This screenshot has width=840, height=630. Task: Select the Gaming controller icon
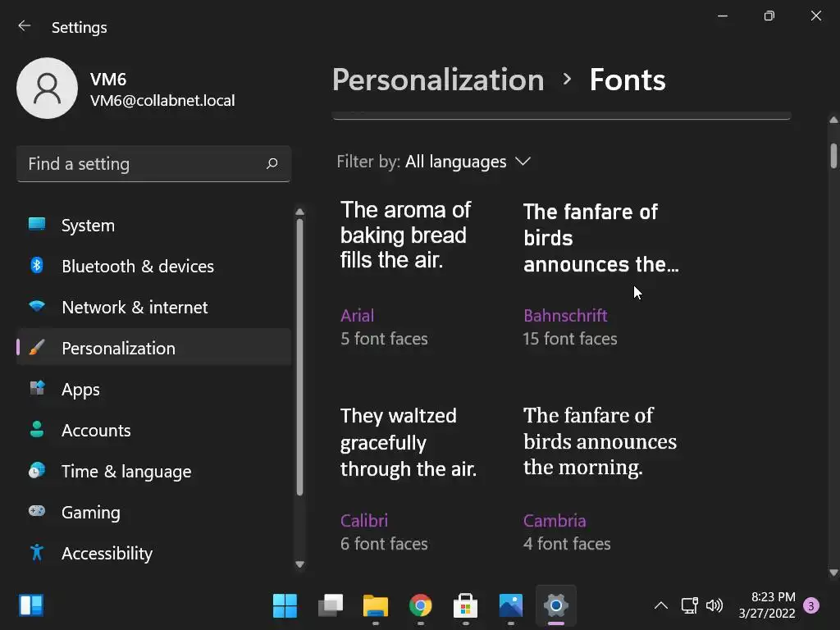37,511
